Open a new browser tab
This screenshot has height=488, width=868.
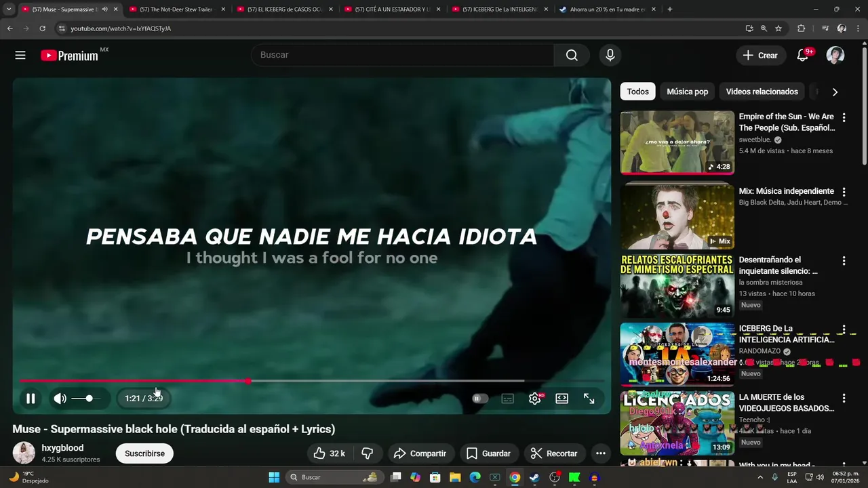click(669, 9)
